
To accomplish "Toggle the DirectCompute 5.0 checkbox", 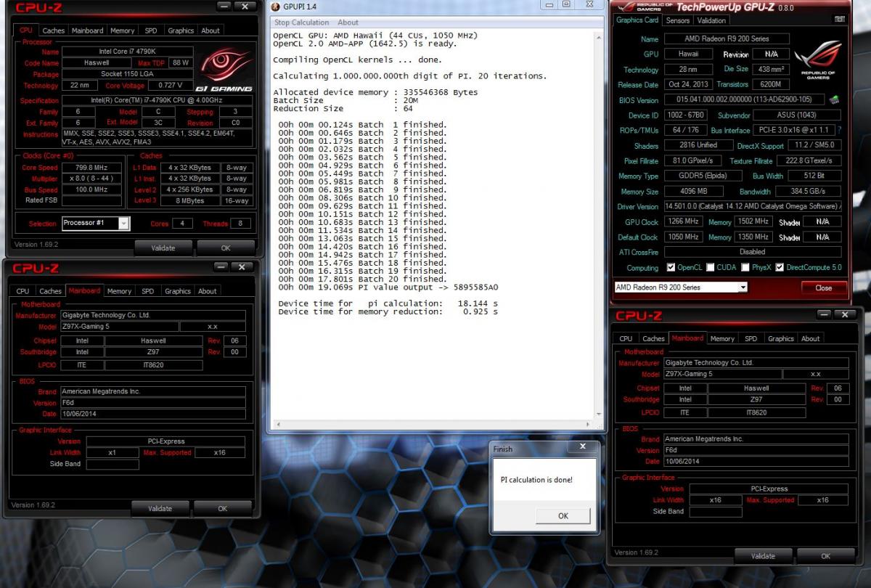I will (780, 268).
